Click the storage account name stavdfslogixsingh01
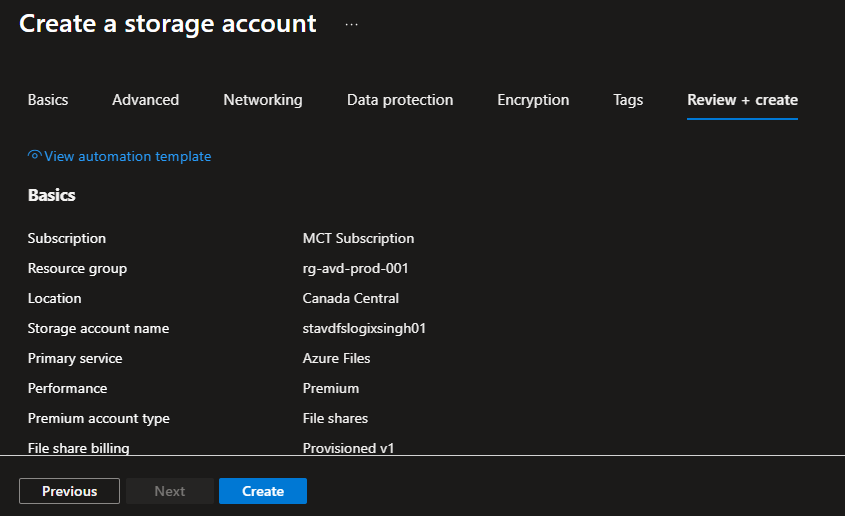Image resolution: width=845 pixels, height=516 pixels. pyautogui.click(x=364, y=328)
